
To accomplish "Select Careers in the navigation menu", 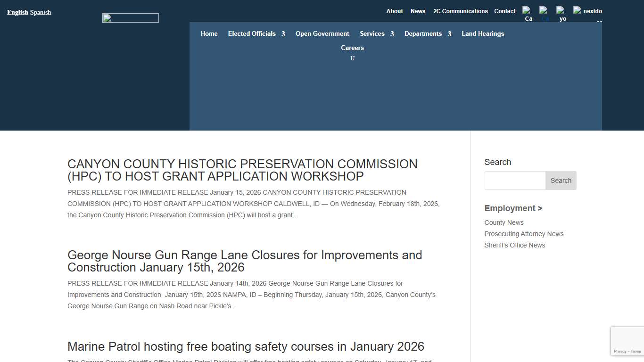I will [x=352, y=48].
